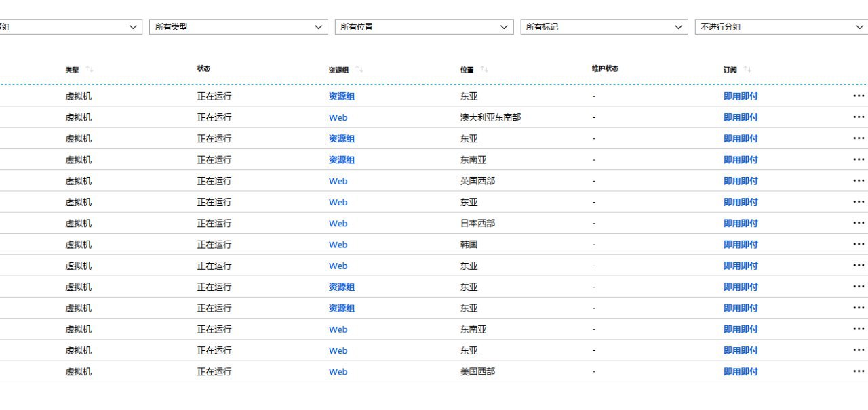Open 即用即付 subscription in the 美国西部 row
868x410 pixels.
point(741,372)
